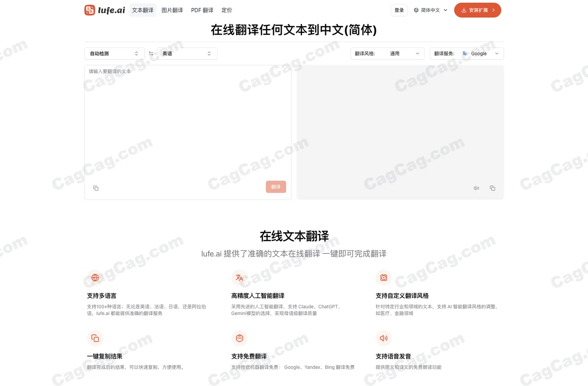Image resolution: width=588 pixels, height=386 pixels.
Task: Click the translate icon above 高精度人工智能翻译
Action: click(239, 278)
